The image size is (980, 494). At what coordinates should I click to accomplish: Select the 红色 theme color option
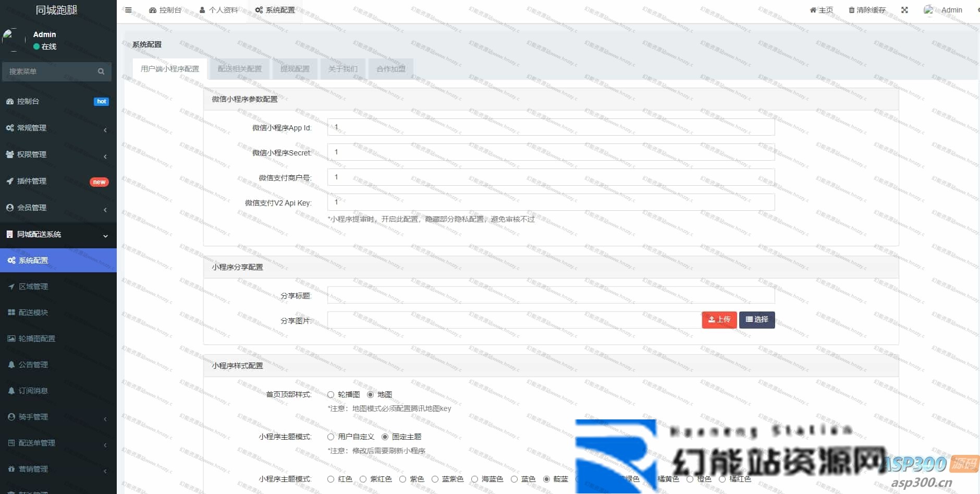coord(331,479)
